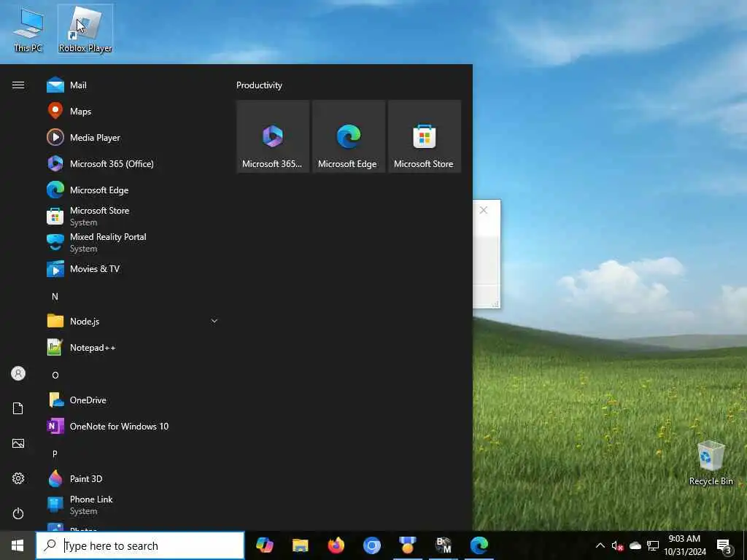Open Microsoft Store list entry
Screen dimensions: 747x560
[133, 216]
